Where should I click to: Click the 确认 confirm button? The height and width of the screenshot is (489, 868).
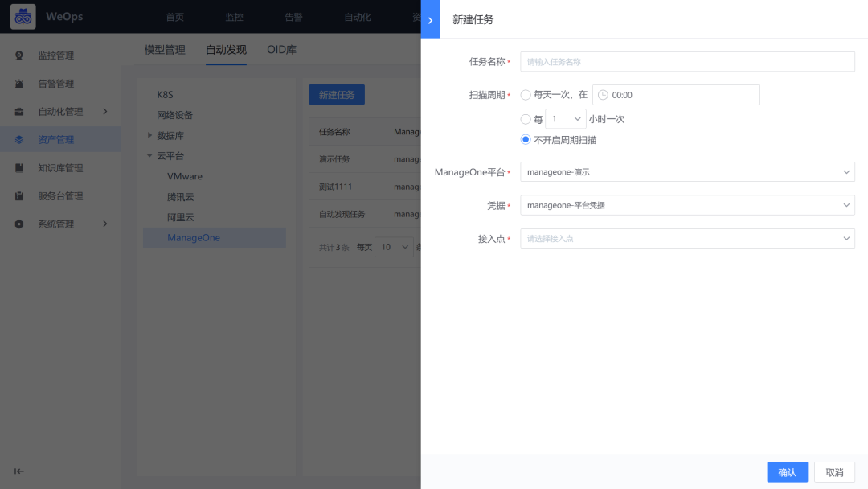787,472
